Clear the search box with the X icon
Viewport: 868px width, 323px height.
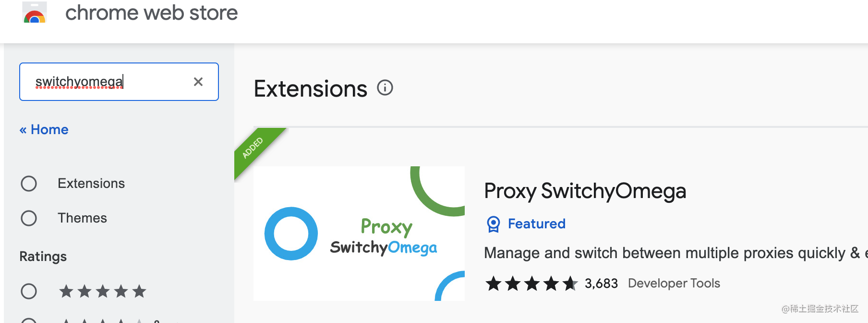pos(198,82)
